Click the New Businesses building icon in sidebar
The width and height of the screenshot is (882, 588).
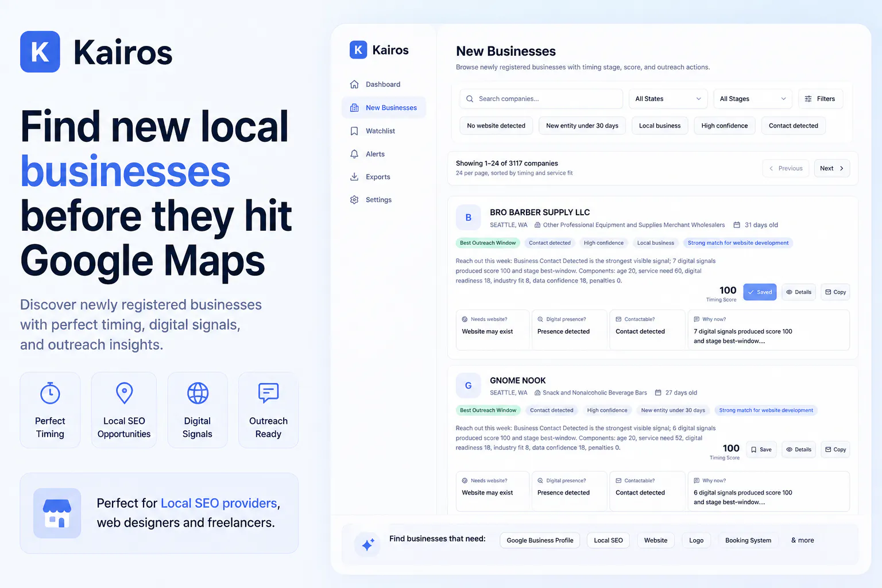(x=354, y=107)
